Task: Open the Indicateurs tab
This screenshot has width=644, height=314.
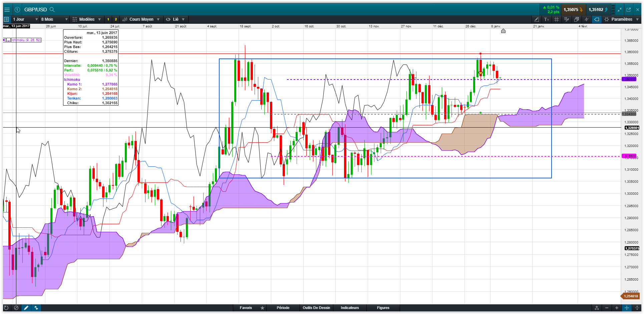Action: click(350, 308)
